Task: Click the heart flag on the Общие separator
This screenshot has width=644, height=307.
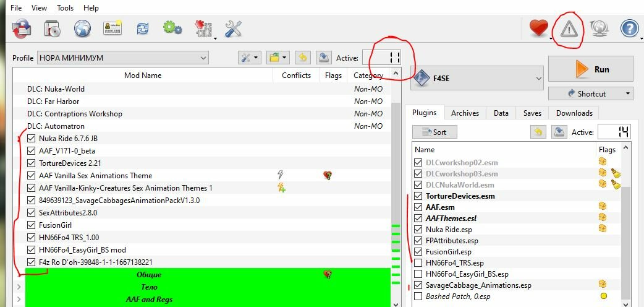Action: 328,274
